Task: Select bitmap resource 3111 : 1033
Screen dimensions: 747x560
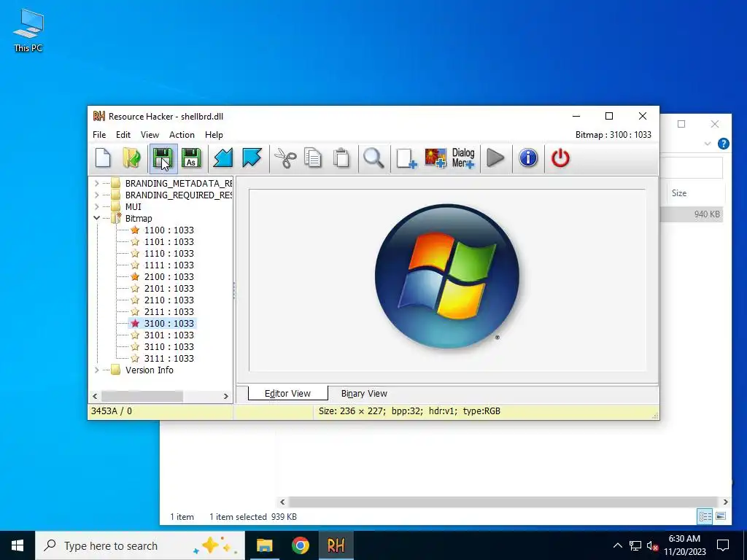Action: pos(169,358)
